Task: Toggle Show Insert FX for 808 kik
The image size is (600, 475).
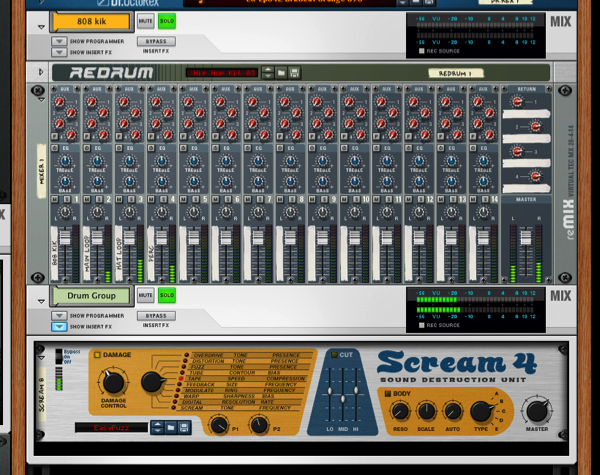Action: (59, 52)
